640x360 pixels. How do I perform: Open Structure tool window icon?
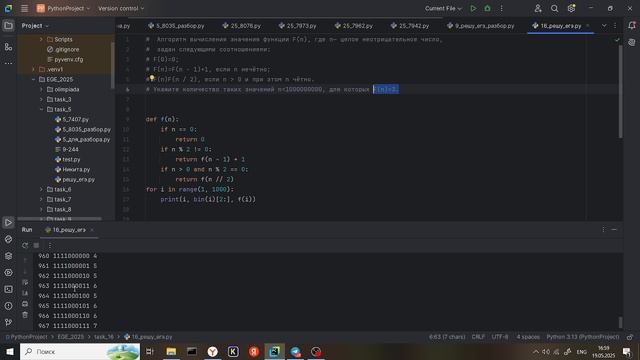[8, 47]
